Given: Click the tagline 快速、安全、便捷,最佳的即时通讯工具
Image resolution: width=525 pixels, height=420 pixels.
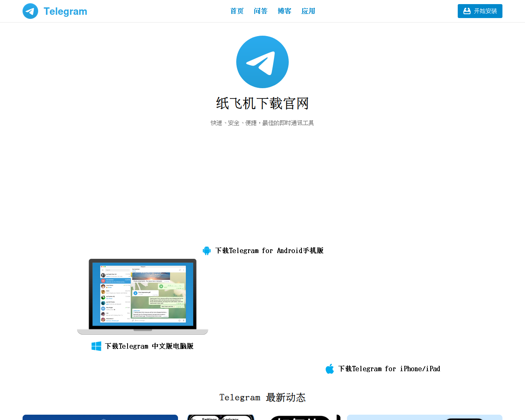Looking at the screenshot, I should (262, 123).
